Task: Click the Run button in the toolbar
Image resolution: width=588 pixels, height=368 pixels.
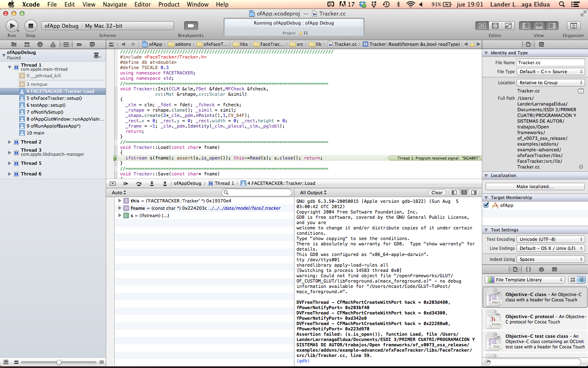Action: tap(12, 26)
